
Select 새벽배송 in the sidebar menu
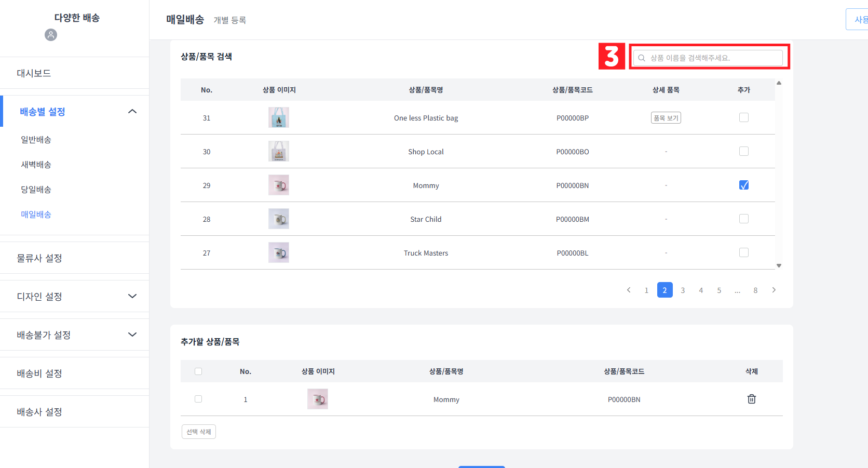(x=36, y=164)
